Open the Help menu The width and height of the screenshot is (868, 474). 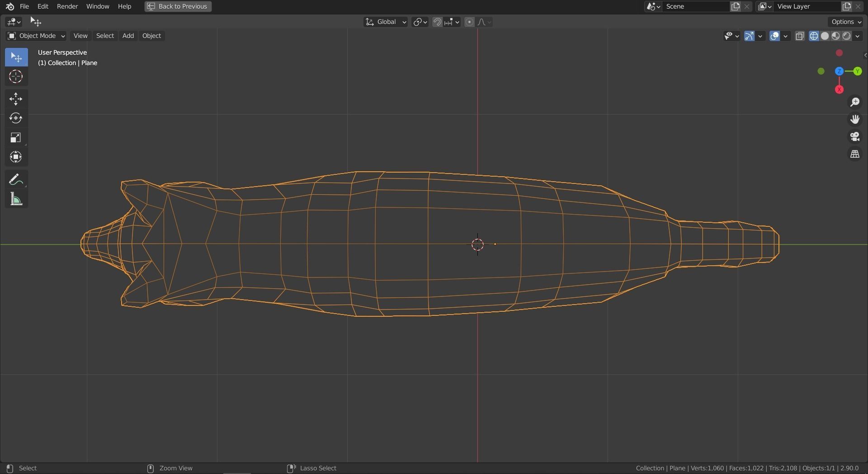[124, 6]
